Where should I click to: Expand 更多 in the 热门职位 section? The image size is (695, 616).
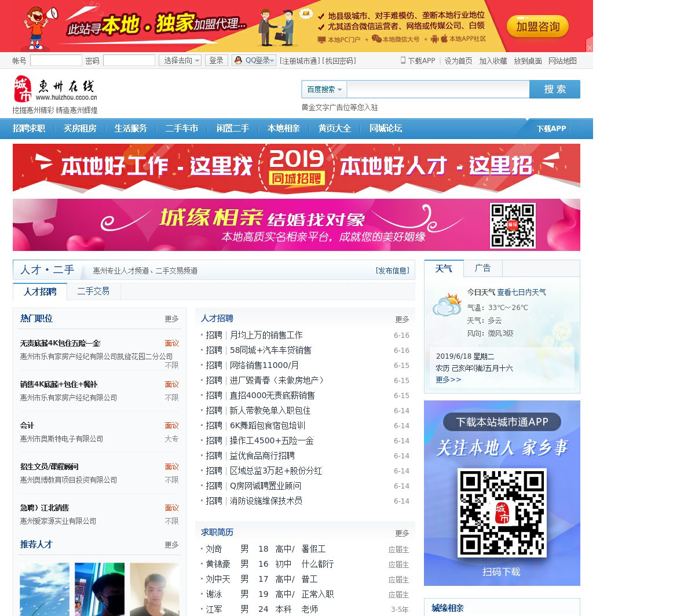171,319
